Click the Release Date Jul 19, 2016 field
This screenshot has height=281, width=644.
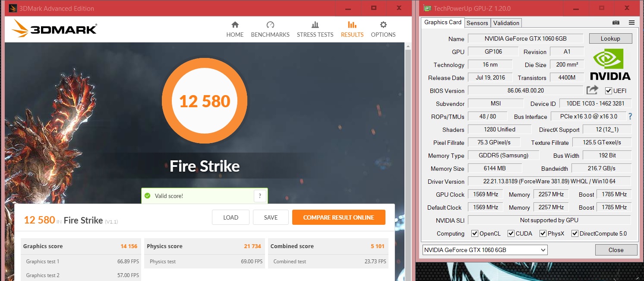click(490, 77)
